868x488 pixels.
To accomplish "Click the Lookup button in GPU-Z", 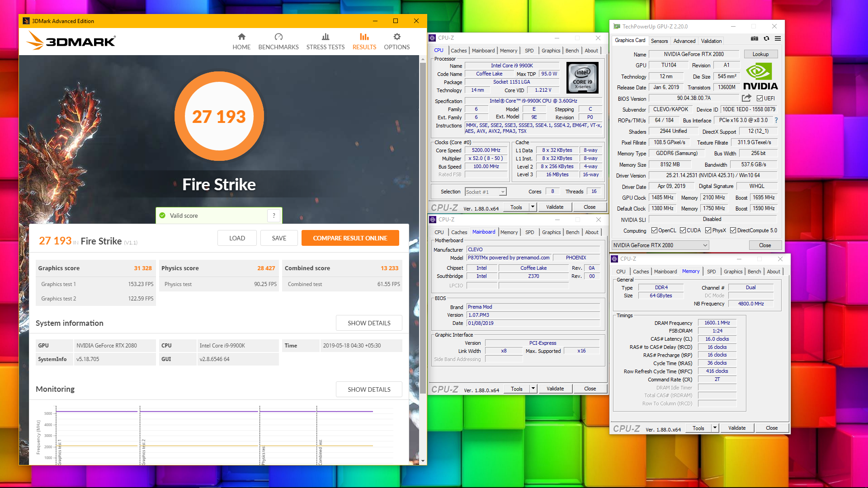I will (760, 54).
